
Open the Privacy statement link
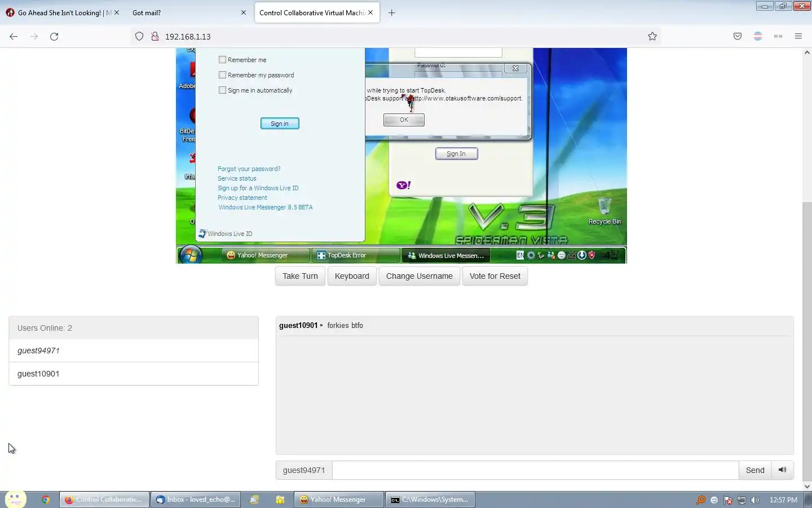pyautogui.click(x=242, y=198)
